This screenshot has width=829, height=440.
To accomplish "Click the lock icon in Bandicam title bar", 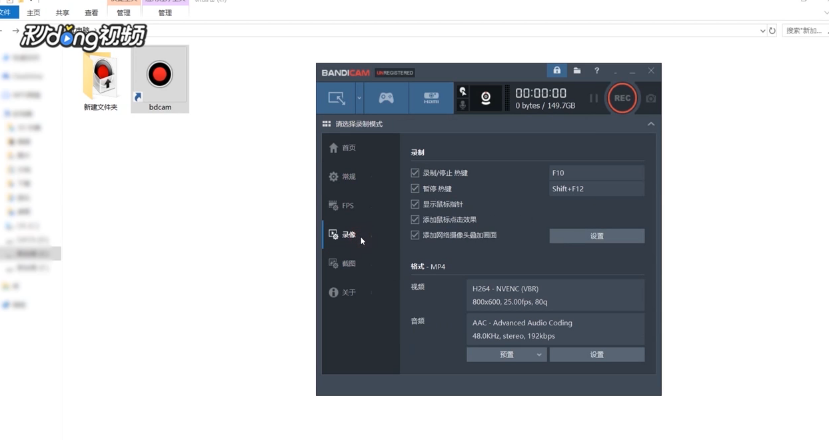I will pos(557,70).
